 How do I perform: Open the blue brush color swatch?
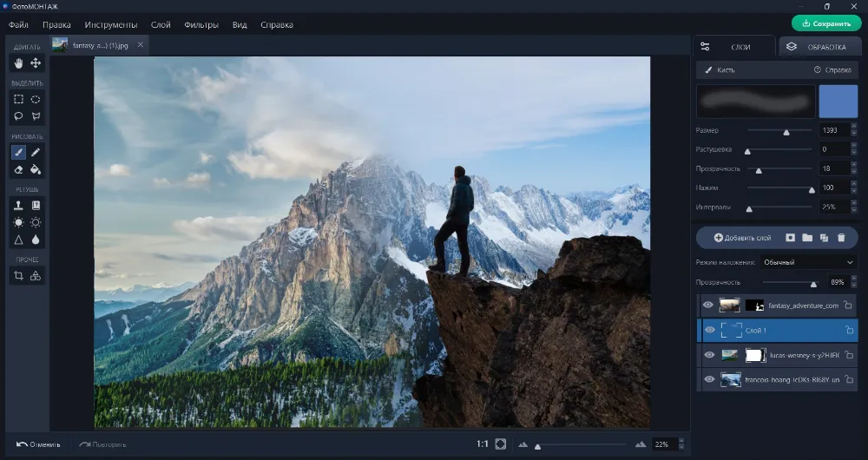click(x=838, y=102)
